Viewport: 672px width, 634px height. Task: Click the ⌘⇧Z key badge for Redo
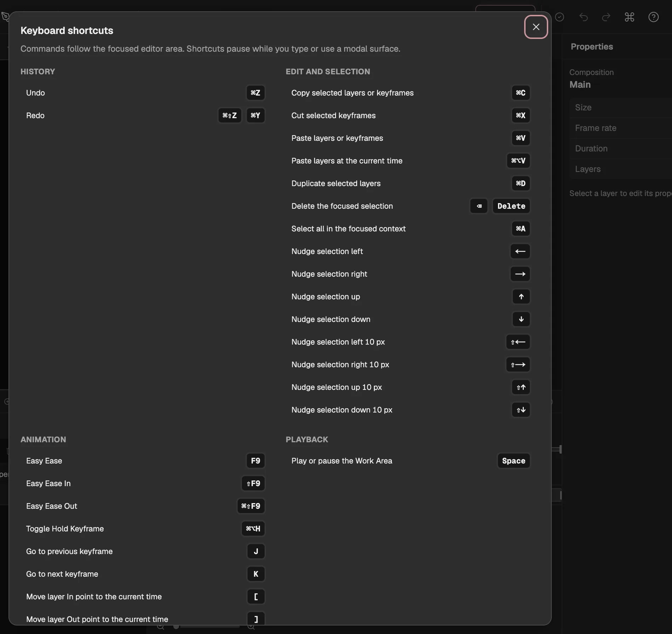230,115
